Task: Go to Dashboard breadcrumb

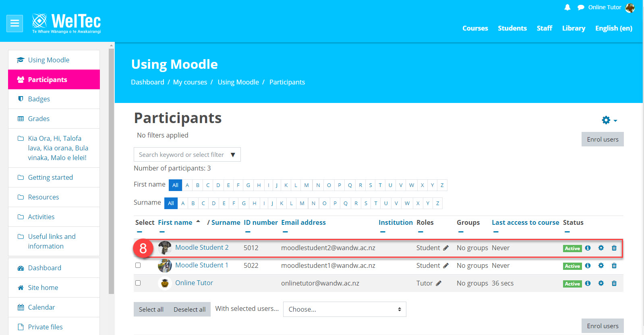Action: (147, 82)
